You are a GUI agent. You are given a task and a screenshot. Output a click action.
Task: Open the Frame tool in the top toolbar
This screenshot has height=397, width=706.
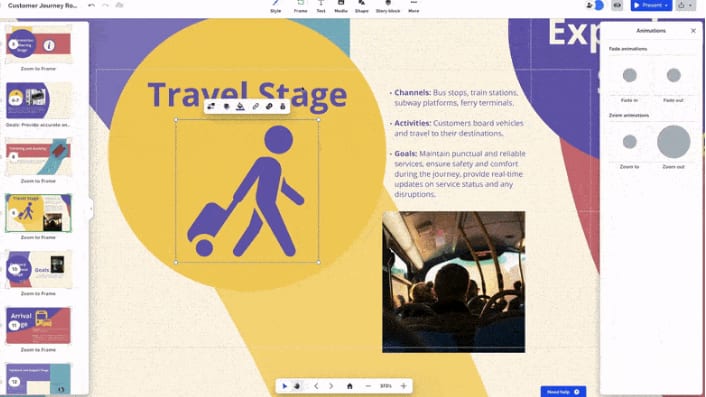point(300,6)
